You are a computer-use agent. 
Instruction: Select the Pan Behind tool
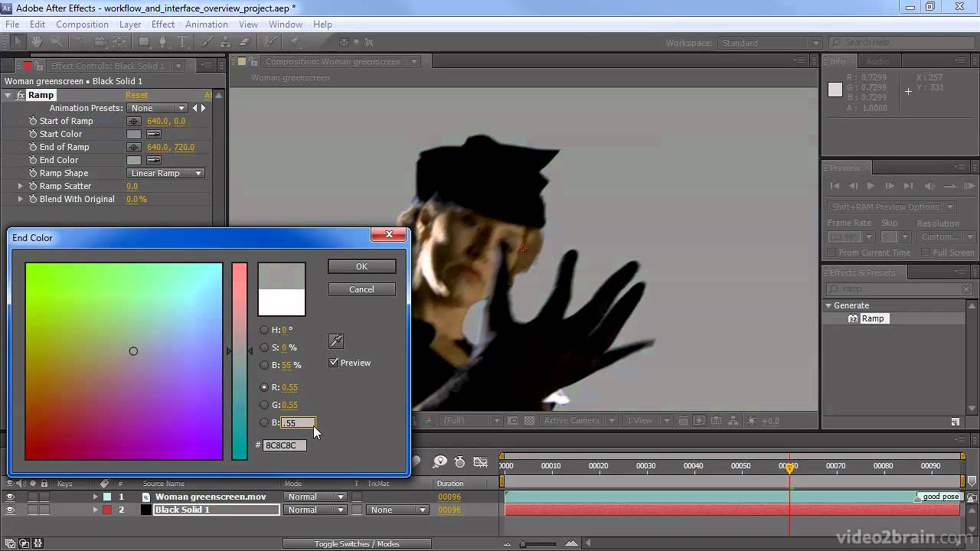pyautogui.click(x=120, y=42)
